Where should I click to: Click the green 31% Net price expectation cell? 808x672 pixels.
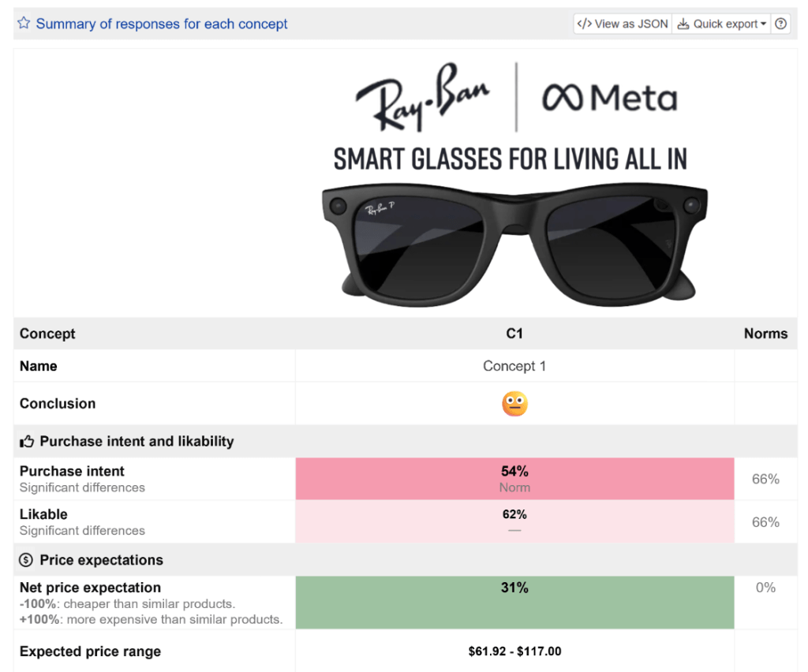tap(514, 603)
